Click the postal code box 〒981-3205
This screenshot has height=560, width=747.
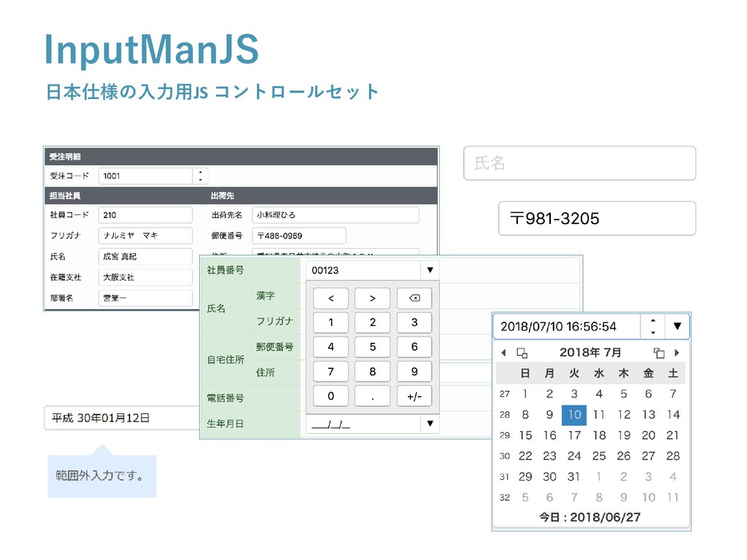click(597, 219)
